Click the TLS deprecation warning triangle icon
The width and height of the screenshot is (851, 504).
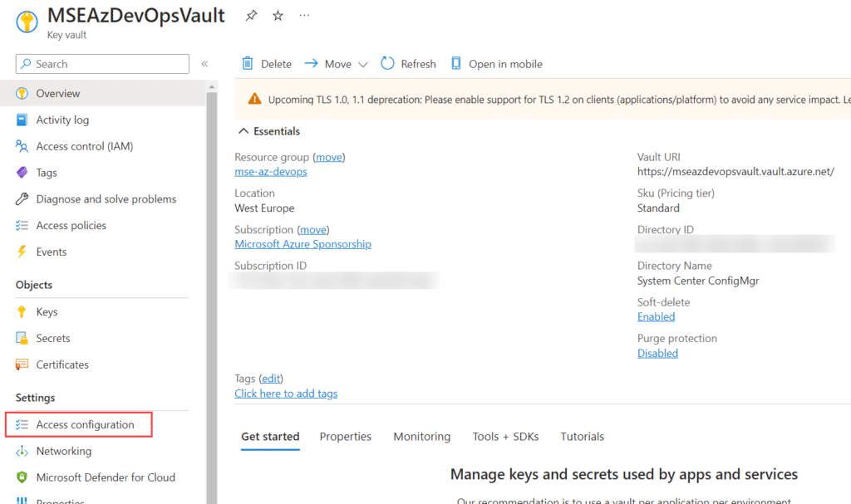(x=254, y=100)
